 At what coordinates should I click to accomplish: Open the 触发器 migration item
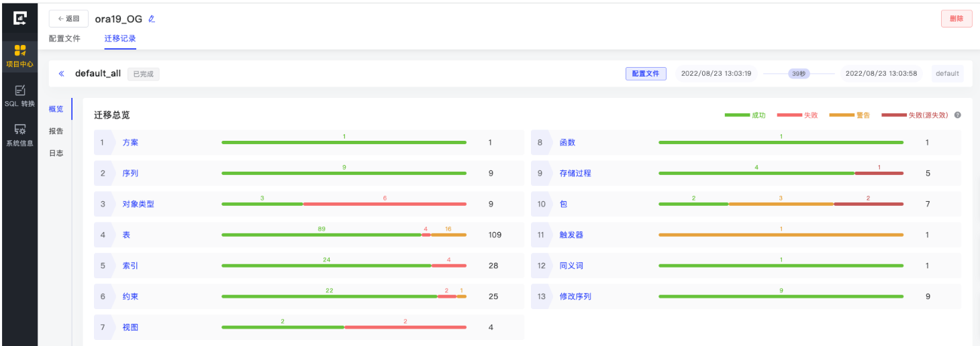pos(571,235)
